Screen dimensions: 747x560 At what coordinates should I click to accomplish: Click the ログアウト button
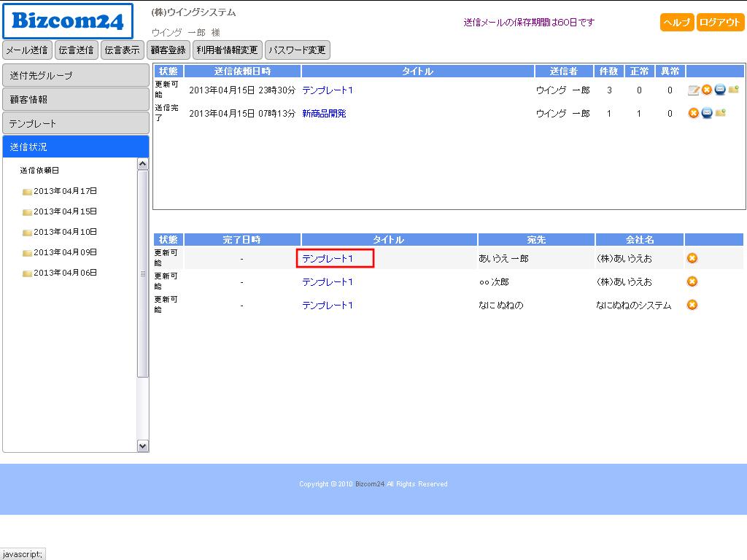(x=720, y=23)
